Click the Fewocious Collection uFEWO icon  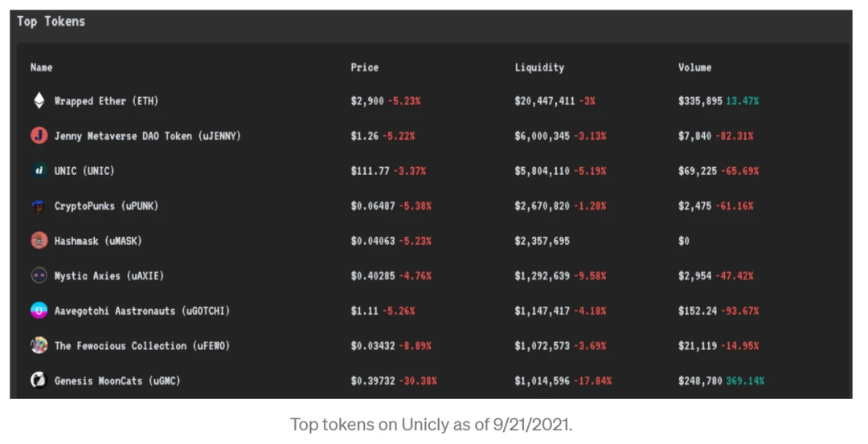(x=39, y=345)
